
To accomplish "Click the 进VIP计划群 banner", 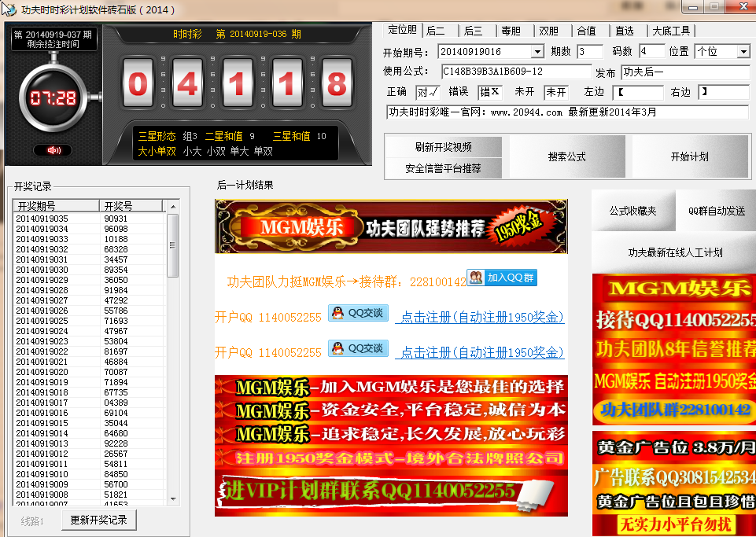I will point(391,493).
